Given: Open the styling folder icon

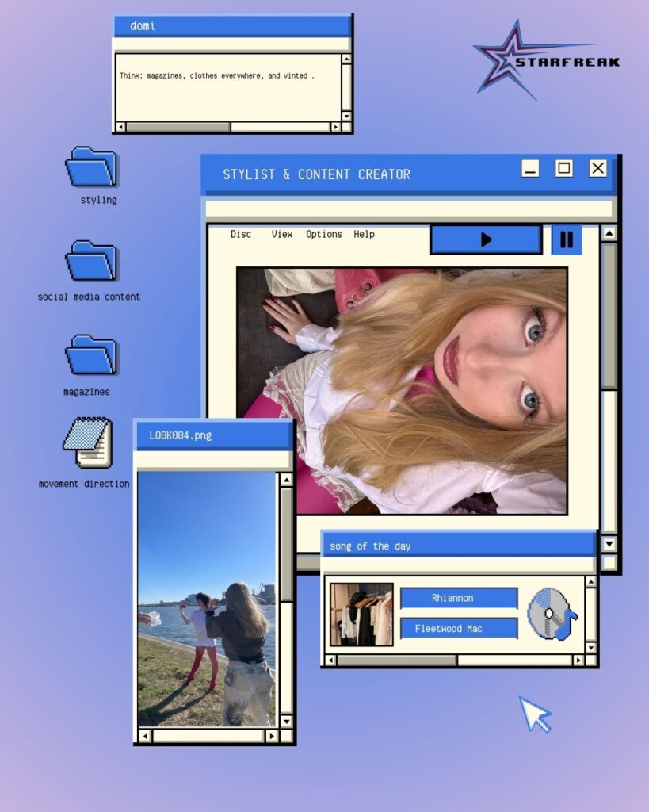Looking at the screenshot, I should click(x=91, y=167).
